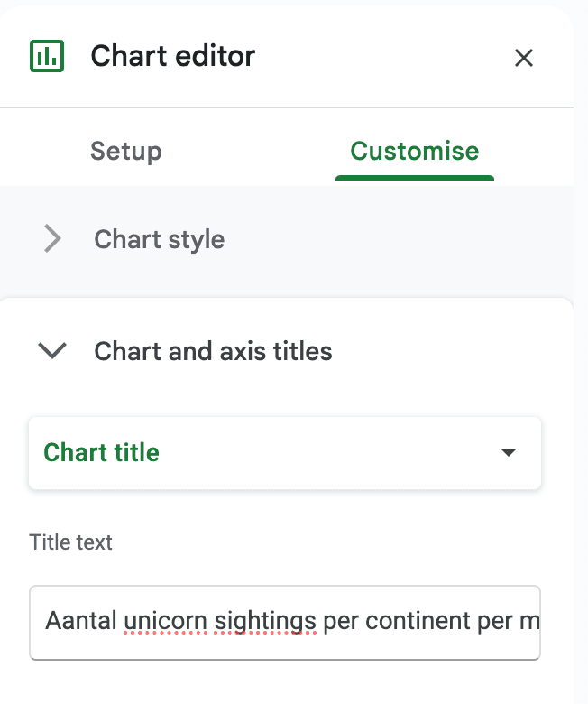
Task: Focus the Title text input field
Action: pos(284,622)
